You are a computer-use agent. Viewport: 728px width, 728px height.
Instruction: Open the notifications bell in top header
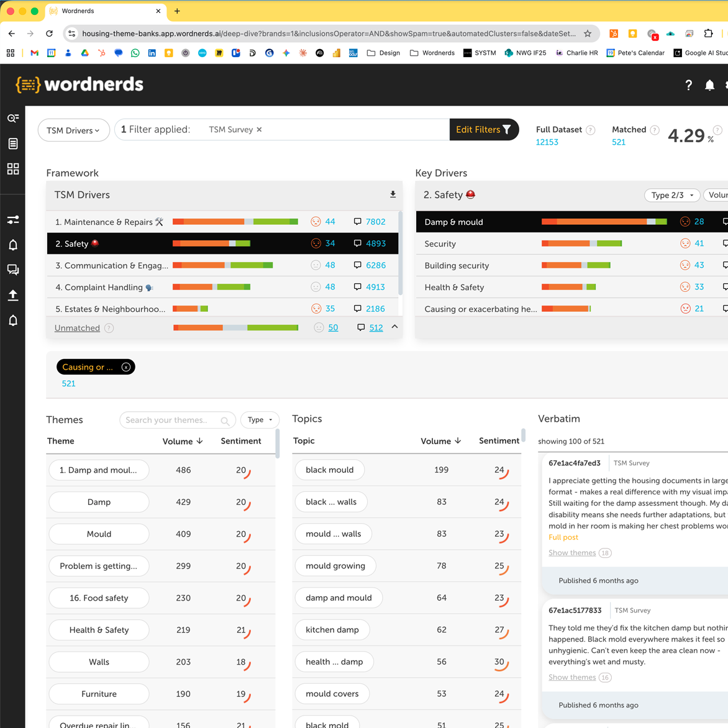click(709, 85)
